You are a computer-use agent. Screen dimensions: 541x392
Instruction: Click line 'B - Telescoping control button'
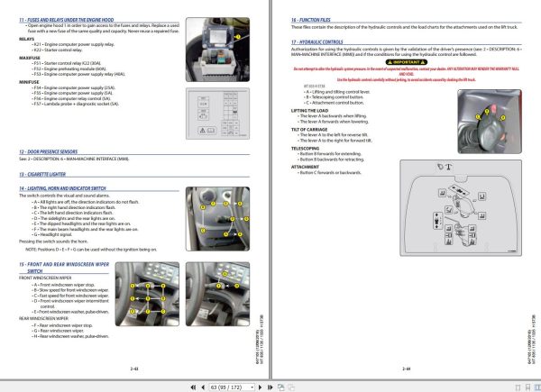[x=334, y=97]
